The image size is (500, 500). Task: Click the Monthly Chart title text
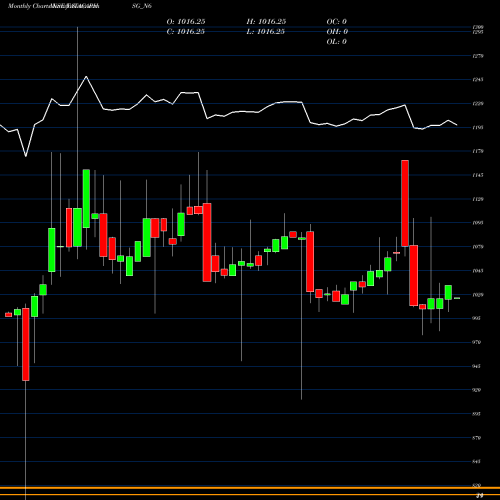point(28,6)
